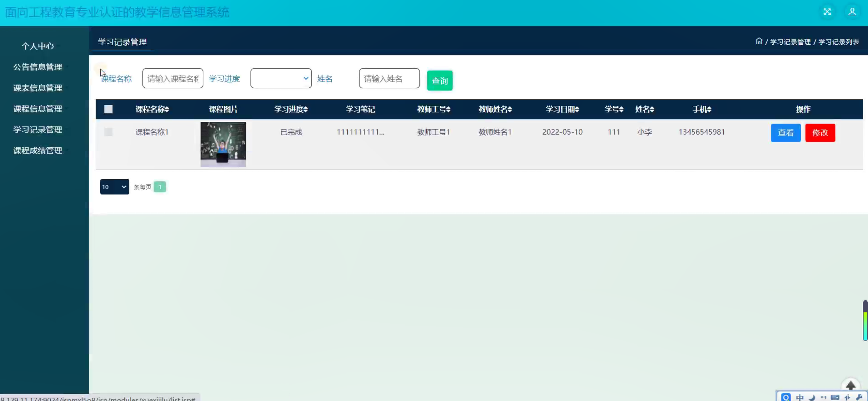Open the user profile icon menu
The width and height of the screenshot is (868, 401).
[x=852, y=12]
